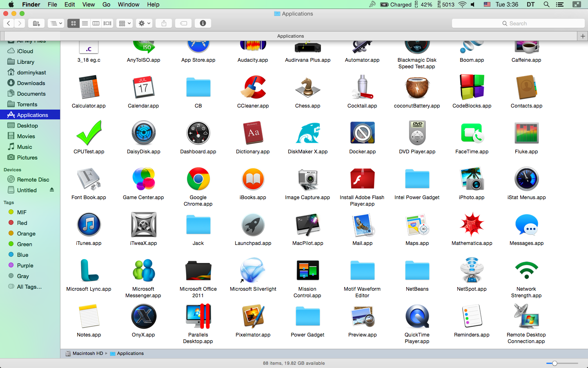Click the Get Info toolbar button
The height and width of the screenshot is (368, 588).
coord(203,23)
